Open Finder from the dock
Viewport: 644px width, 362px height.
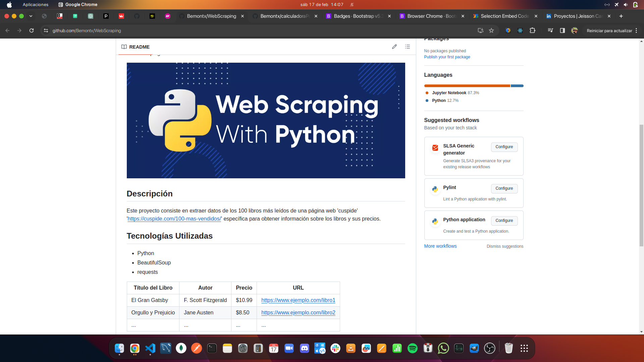point(119,348)
